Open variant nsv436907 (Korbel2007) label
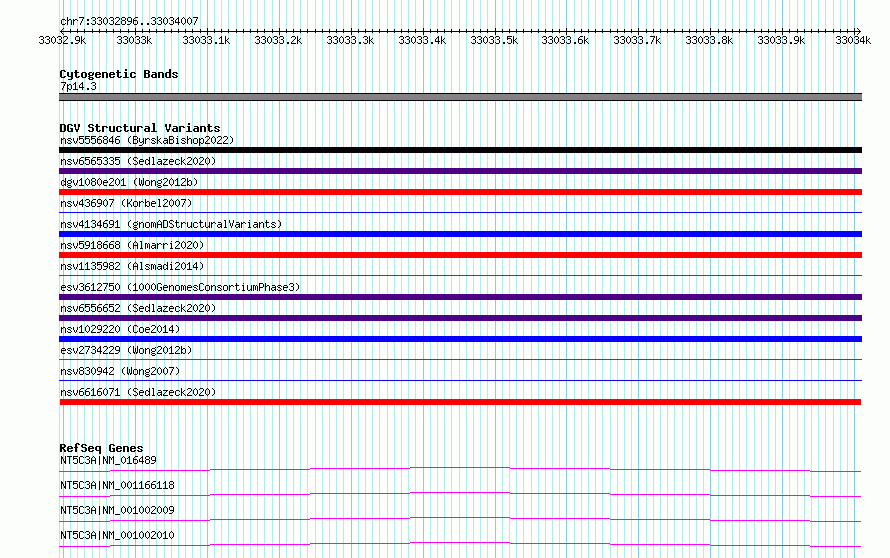Viewport: 890px width, 558px height. point(126,203)
